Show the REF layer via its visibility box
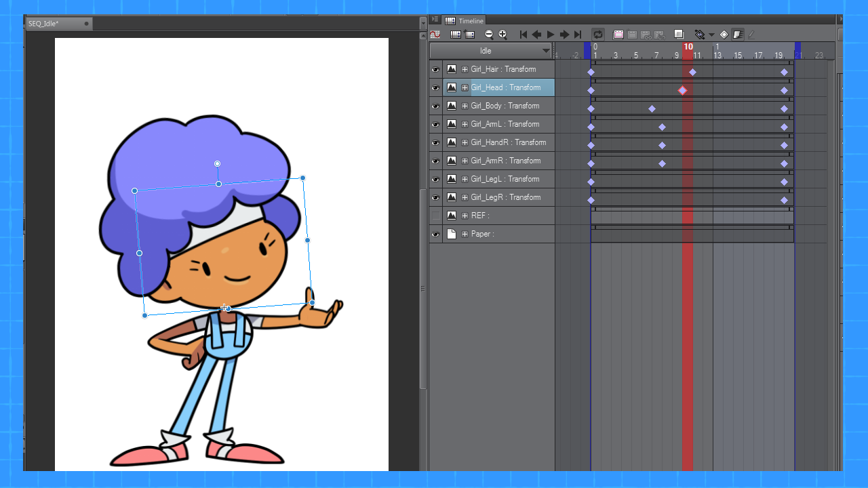 pyautogui.click(x=435, y=216)
